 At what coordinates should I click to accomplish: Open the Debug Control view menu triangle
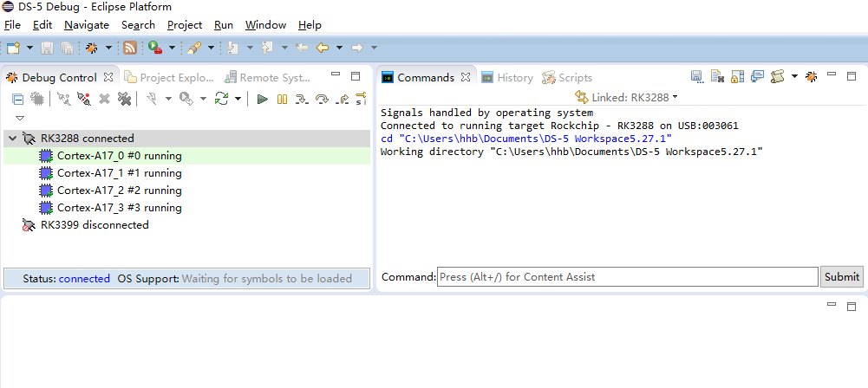click(20, 119)
